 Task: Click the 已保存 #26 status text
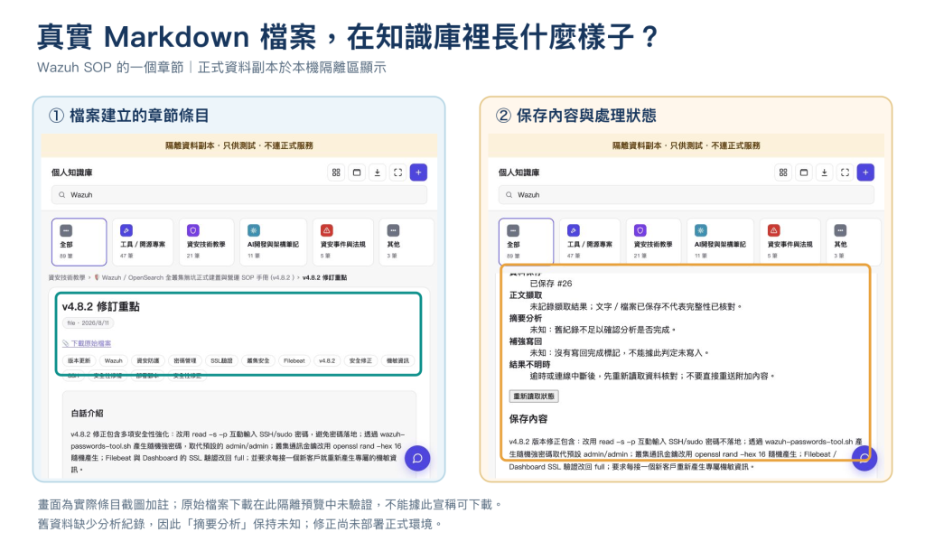point(551,284)
